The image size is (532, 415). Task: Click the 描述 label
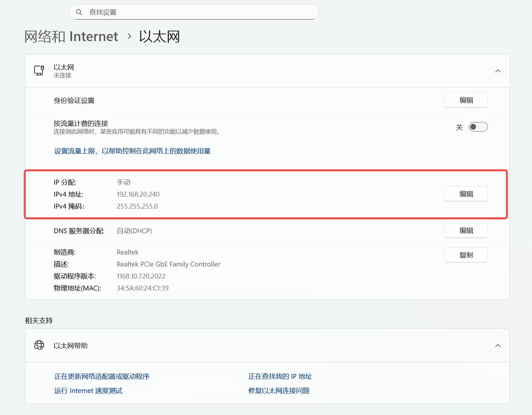tap(61, 264)
